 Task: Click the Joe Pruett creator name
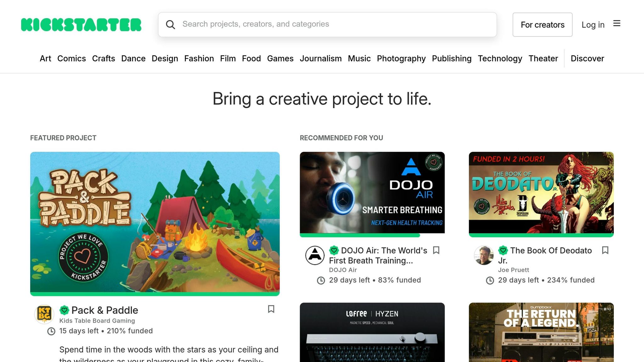pos(514,270)
